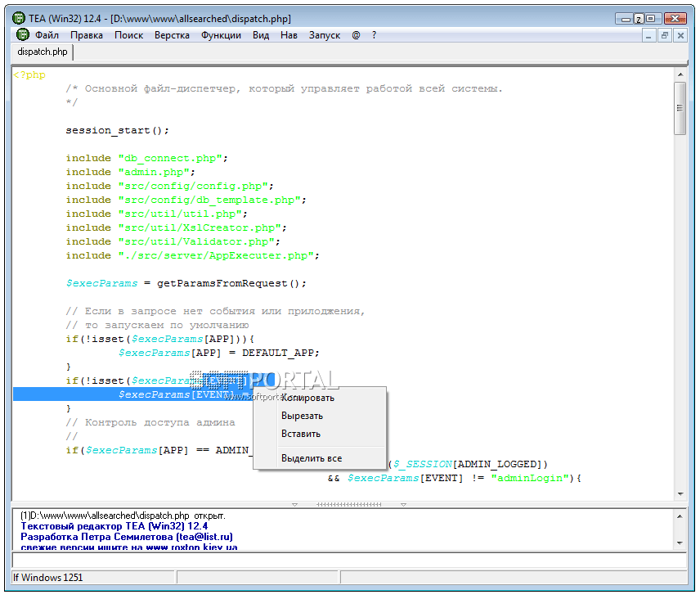The width and height of the screenshot is (700, 599).
Task: Click the include "./src/server/AppExecuter.php" line
Action: click(x=193, y=255)
